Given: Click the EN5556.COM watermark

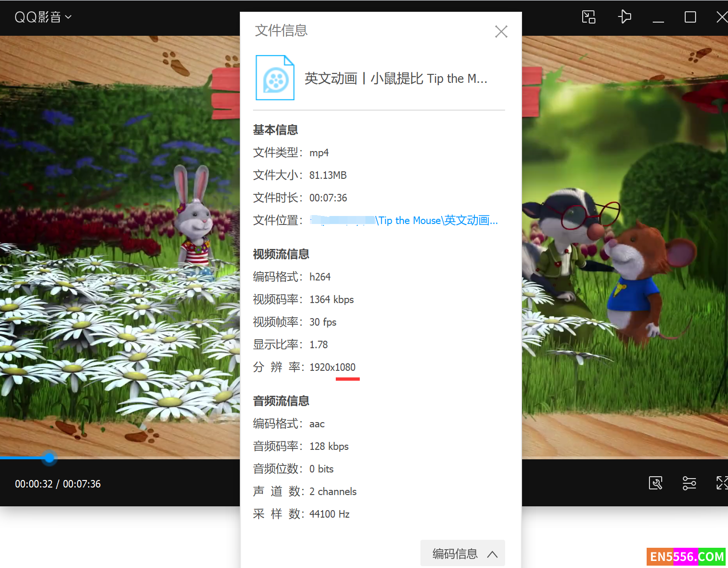Looking at the screenshot, I should point(686,557).
